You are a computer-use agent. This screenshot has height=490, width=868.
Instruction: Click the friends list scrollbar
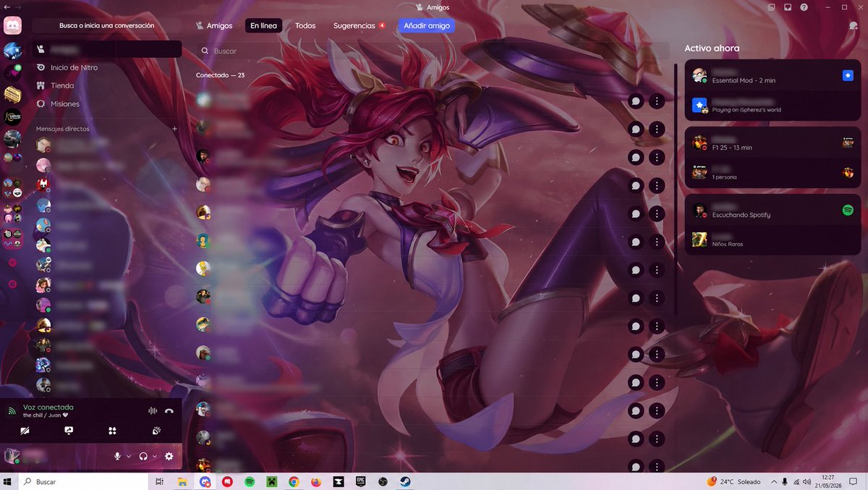pos(676,188)
